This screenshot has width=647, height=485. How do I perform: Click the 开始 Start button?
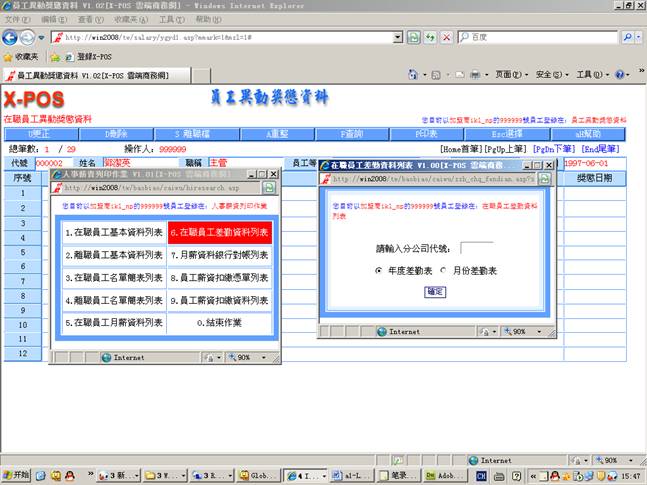[x=17, y=476]
